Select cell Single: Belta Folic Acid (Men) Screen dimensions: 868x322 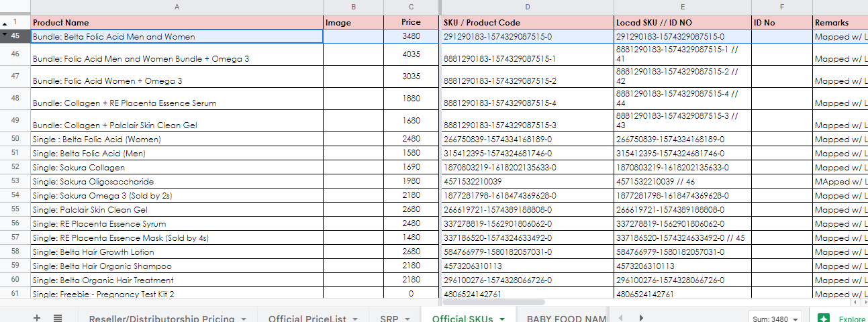pos(177,153)
